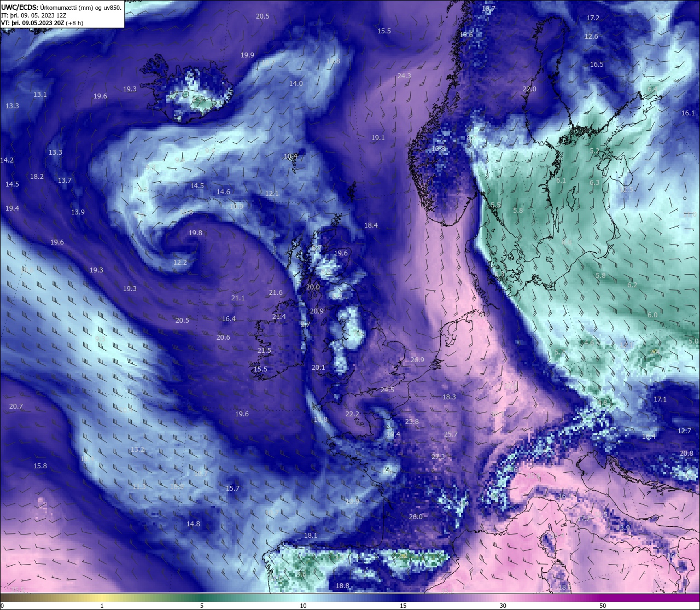Image resolution: width=700 pixels, height=610 pixels.
Task: Click the 20.0 value over Scotland
Action: [313, 287]
